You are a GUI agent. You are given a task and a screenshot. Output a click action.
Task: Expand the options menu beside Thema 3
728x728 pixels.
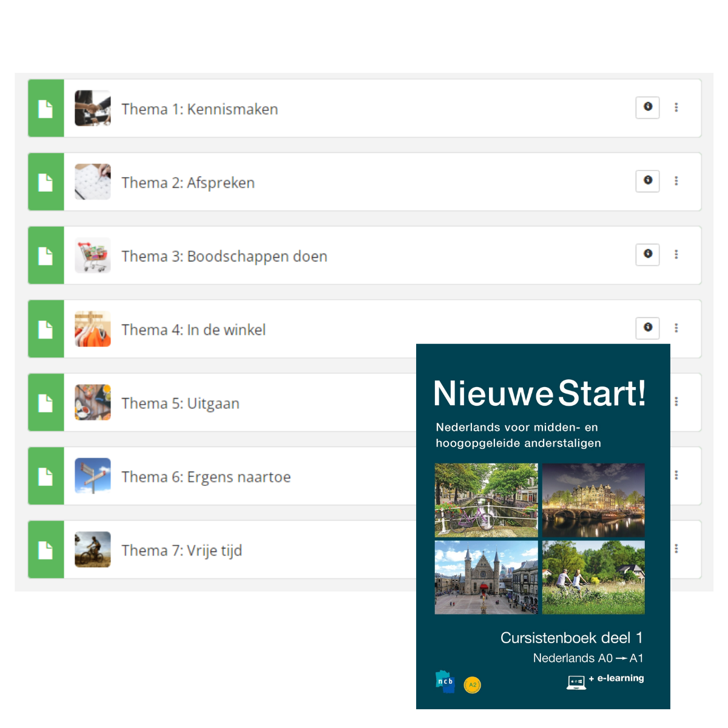pos(676,255)
